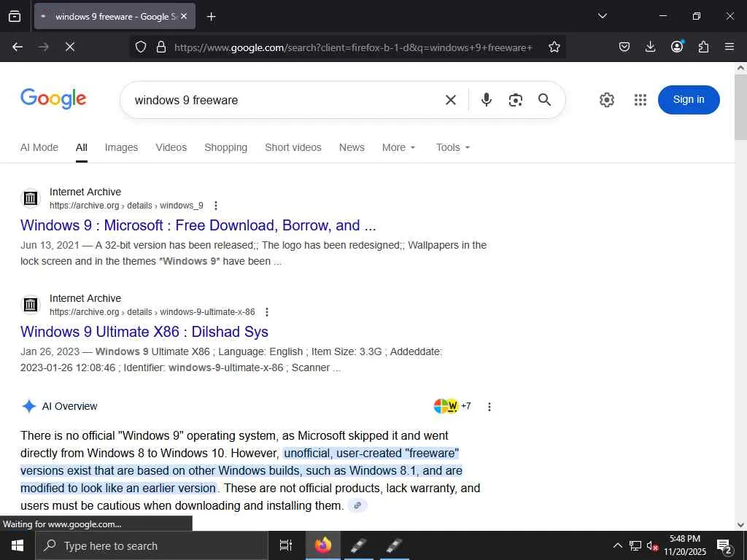Show hidden system tray icons
Viewport: 747px width, 560px height.
pyautogui.click(x=617, y=545)
